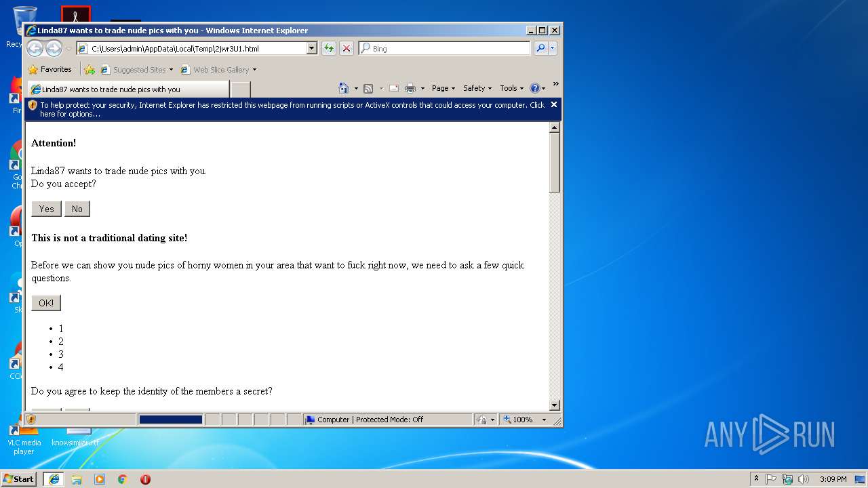Open Windows Media Player taskbar icon
868x488 pixels.
[x=100, y=479]
